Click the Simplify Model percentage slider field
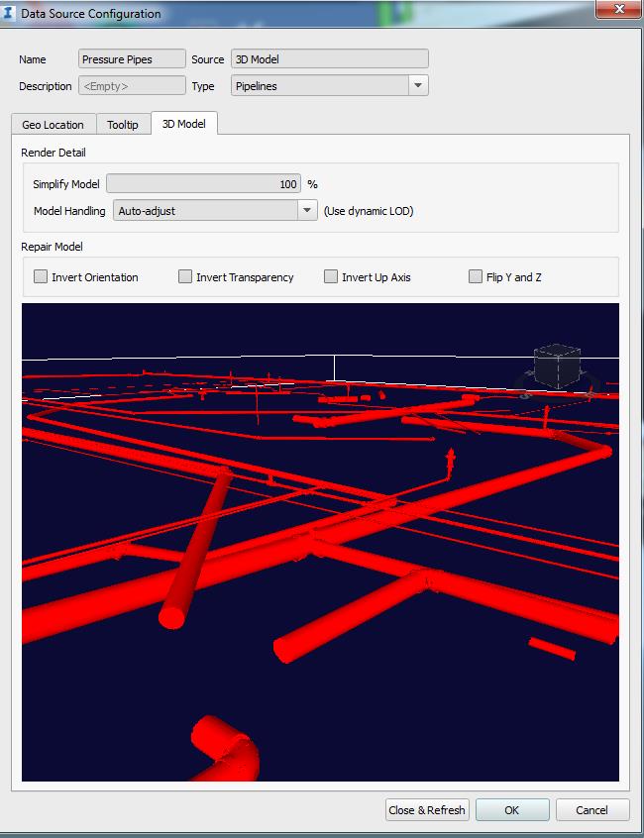The image size is (644, 838). (x=204, y=184)
